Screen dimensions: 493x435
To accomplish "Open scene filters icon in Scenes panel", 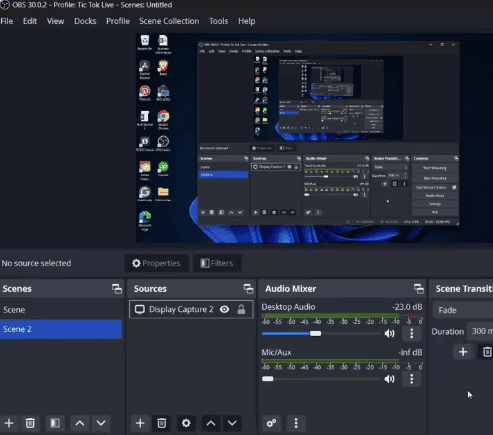I will (55, 423).
